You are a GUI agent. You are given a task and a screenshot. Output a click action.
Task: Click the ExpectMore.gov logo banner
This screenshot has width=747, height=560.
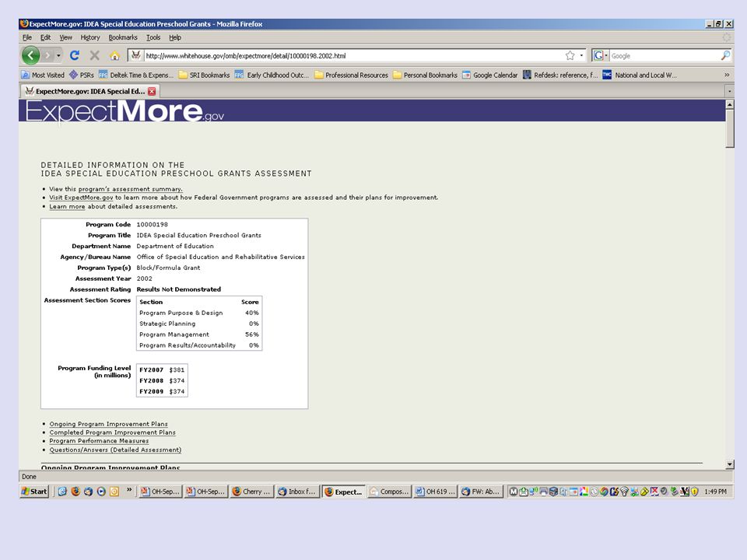click(124, 111)
